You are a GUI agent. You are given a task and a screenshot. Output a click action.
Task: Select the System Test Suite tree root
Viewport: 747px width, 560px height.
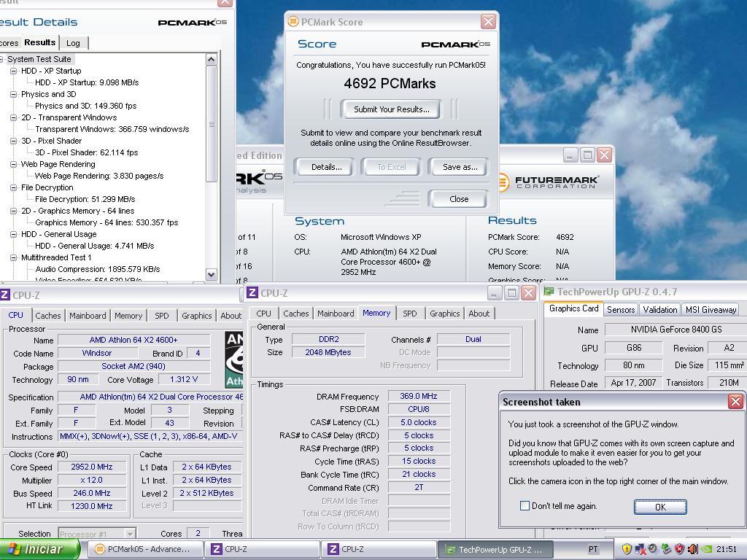[x=39, y=59]
